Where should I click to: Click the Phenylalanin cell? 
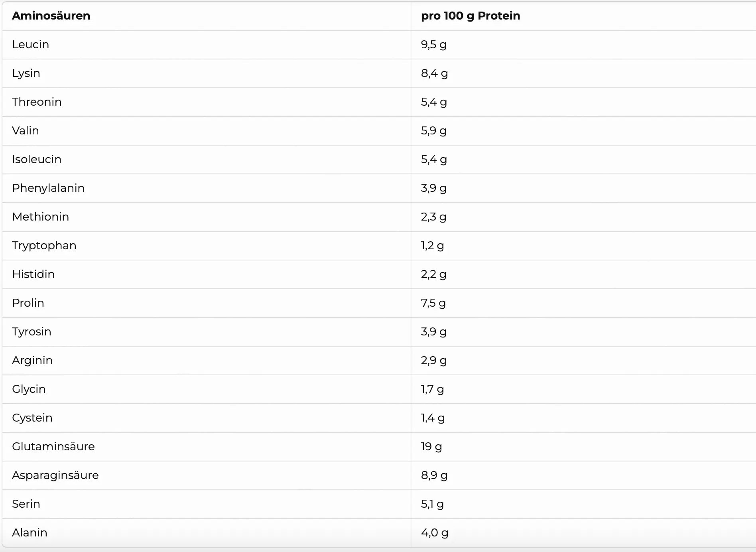pyautogui.click(x=48, y=188)
